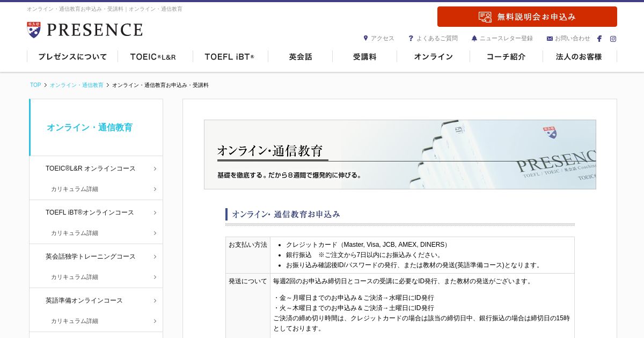This screenshot has height=338, width=644.
Task: Go to TOP breadcrumb link
Action: click(35, 85)
